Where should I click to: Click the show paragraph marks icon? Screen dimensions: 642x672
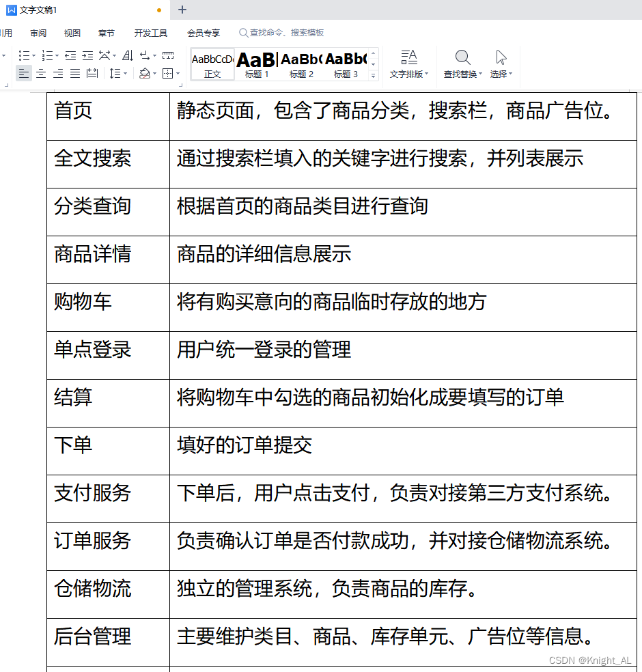point(145,56)
